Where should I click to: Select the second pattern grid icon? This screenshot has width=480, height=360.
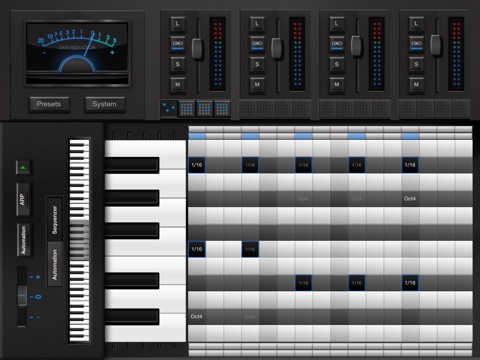click(x=187, y=108)
